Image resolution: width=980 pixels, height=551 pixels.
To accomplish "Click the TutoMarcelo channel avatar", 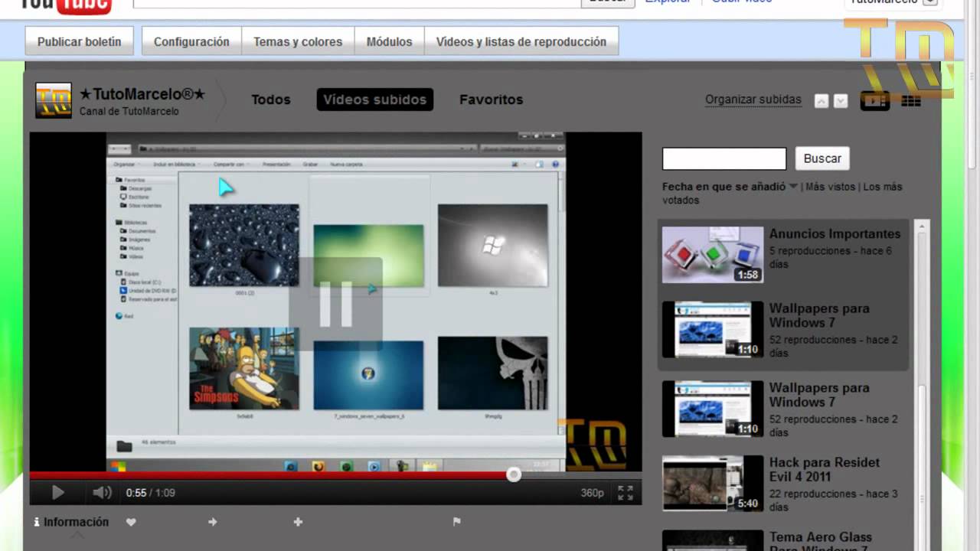I will (x=54, y=100).
